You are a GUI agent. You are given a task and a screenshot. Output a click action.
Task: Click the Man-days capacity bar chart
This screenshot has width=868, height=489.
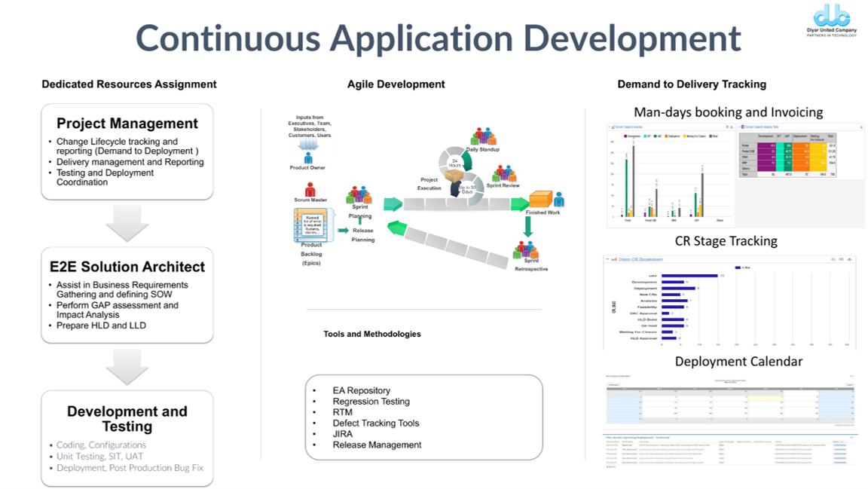coord(667,177)
